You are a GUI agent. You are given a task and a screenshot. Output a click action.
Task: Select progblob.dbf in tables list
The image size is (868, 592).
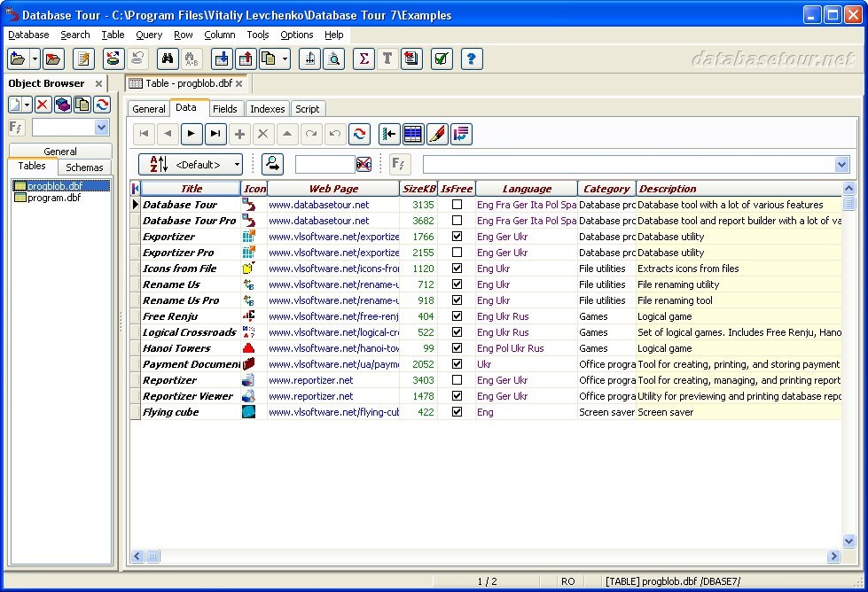[54, 186]
